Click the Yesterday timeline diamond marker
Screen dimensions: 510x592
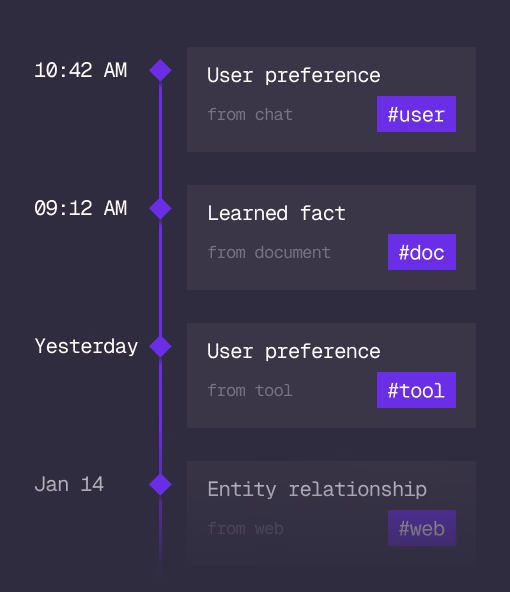(160, 347)
